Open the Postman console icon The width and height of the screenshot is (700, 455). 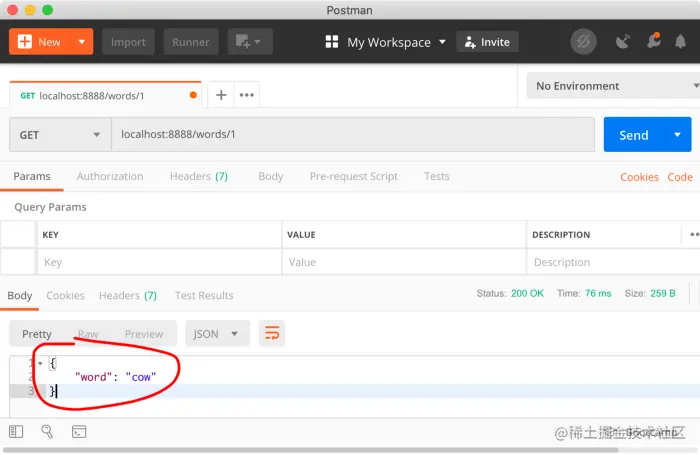79,431
